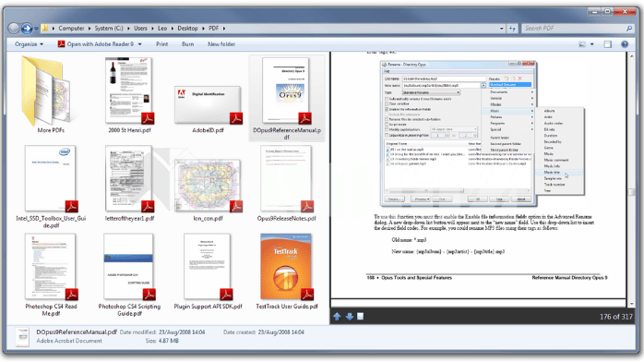Select the letteroftheyear1.pdf thumbnail
Screen dimensions: 644x362
(x=129, y=179)
